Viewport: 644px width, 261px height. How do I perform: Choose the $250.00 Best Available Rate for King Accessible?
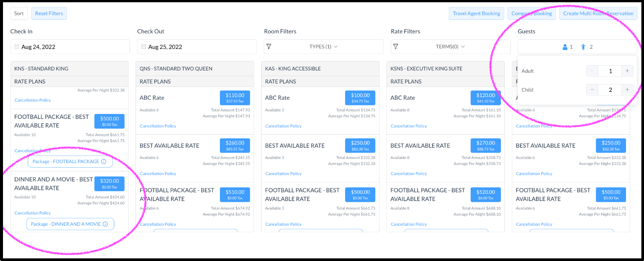coord(360,145)
